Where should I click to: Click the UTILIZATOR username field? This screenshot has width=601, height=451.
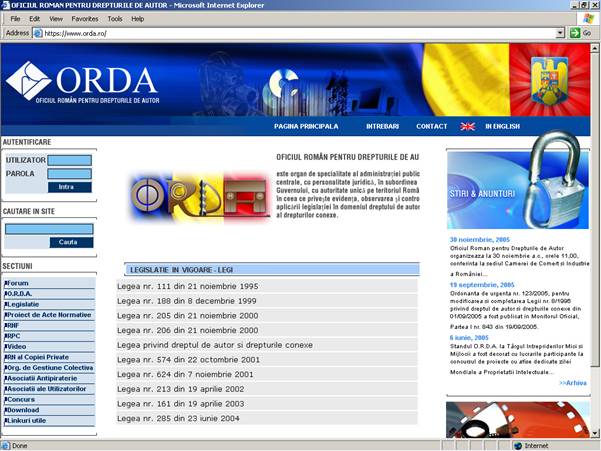pyautogui.click(x=69, y=160)
